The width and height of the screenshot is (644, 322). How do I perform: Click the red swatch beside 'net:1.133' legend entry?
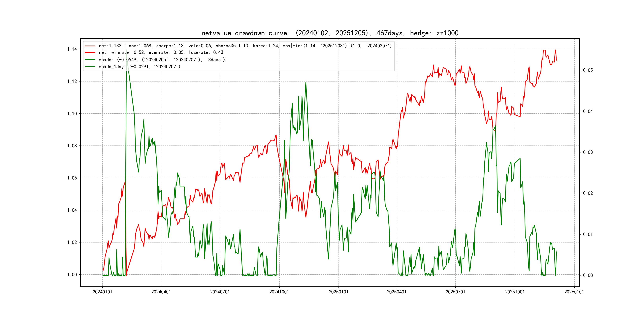coord(90,46)
